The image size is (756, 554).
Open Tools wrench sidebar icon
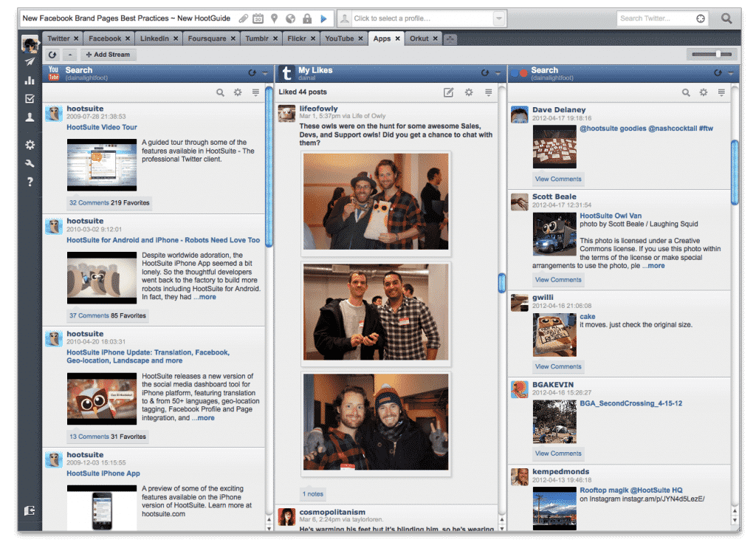pyautogui.click(x=30, y=163)
